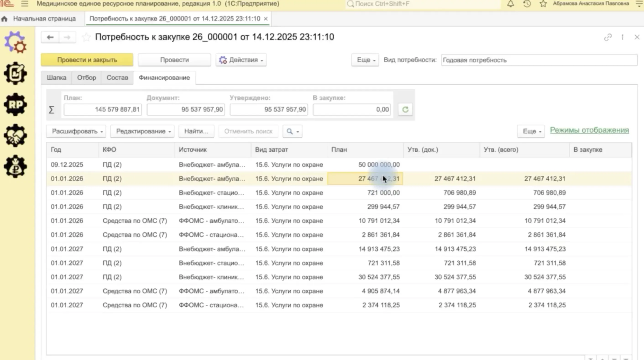Screen dimensions: 644x360
Task: Open the main hamburger menu
Action: (24, 4)
